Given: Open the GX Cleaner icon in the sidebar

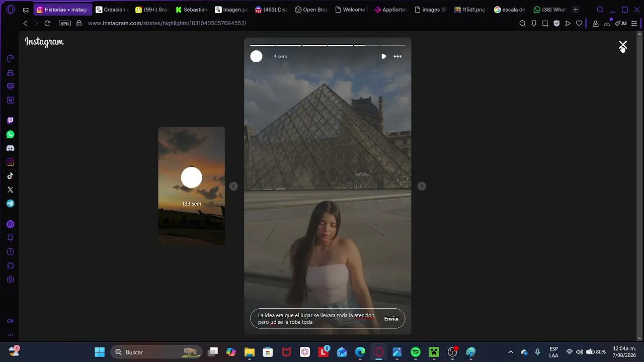Looking at the screenshot, I should click(10, 73).
